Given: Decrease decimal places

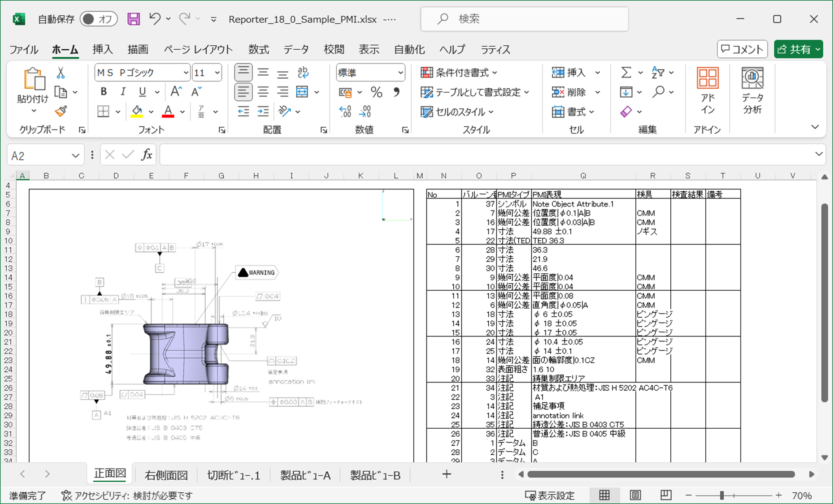Looking at the screenshot, I should pos(365,111).
